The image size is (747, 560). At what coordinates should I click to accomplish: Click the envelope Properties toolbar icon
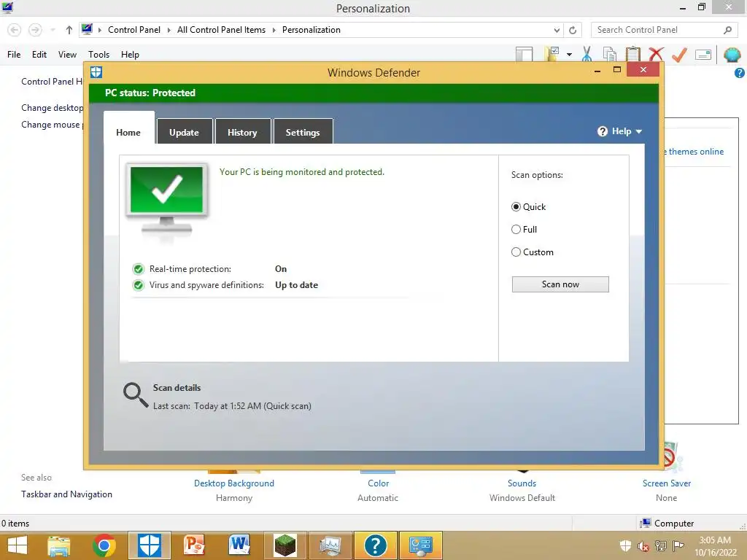tap(703, 54)
